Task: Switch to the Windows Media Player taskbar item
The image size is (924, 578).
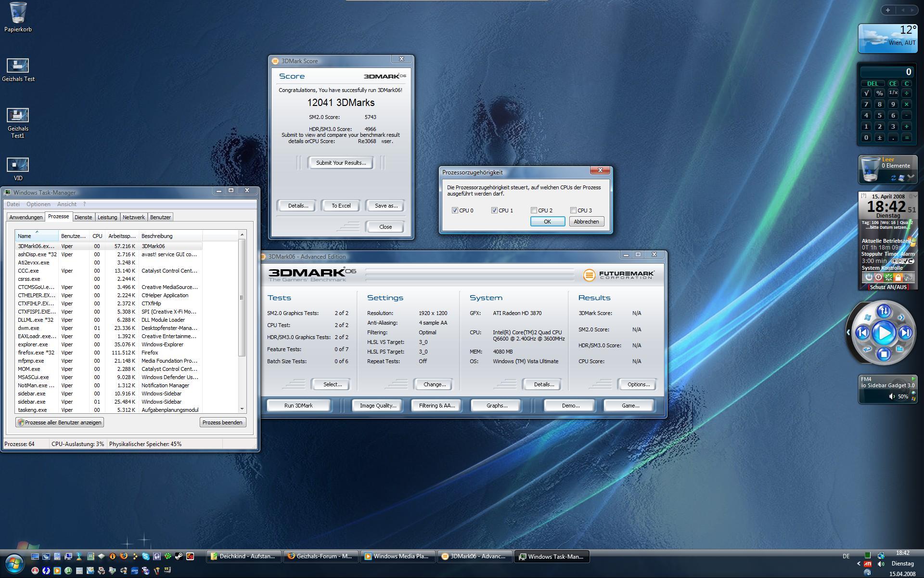Action: click(398, 556)
